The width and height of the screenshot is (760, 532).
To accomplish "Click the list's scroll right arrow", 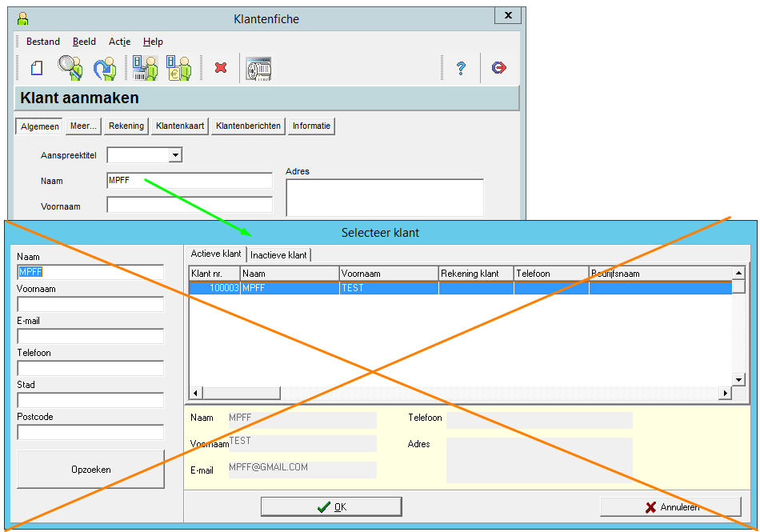I will (x=725, y=393).
